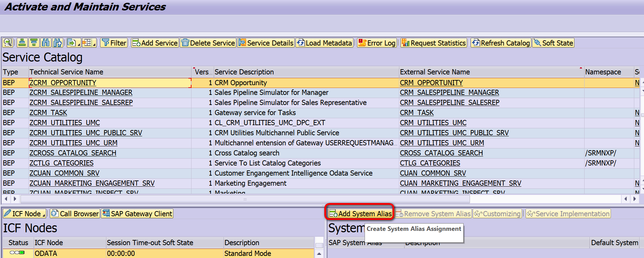Open the external CRM_UTILITIES_UMC link

point(433,123)
